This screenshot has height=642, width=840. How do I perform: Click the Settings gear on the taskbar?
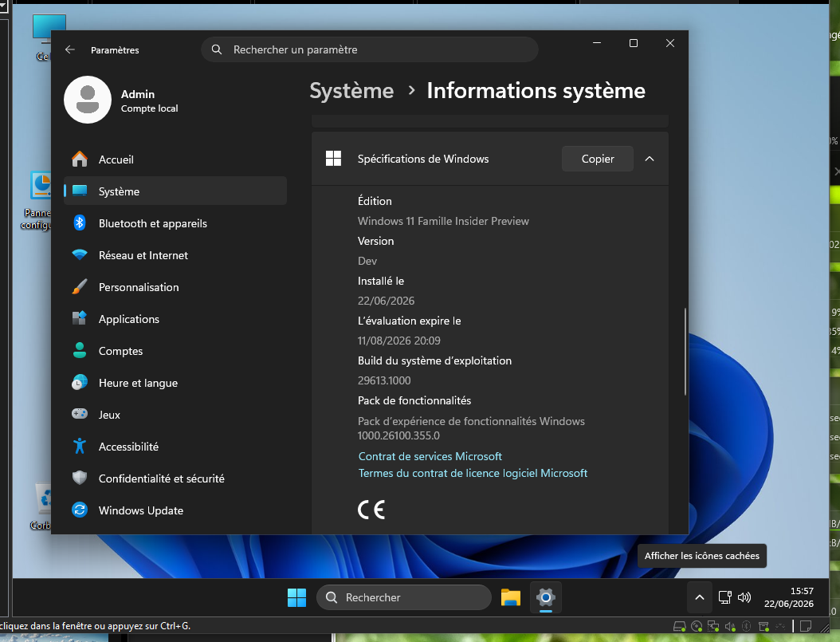(545, 597)
